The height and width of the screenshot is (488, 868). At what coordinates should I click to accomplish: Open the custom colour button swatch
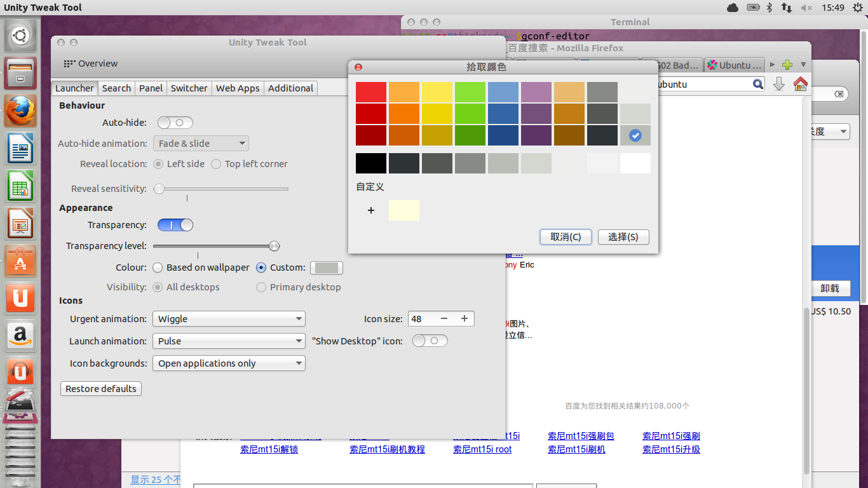pyautogui.click(x=326, y=268)
